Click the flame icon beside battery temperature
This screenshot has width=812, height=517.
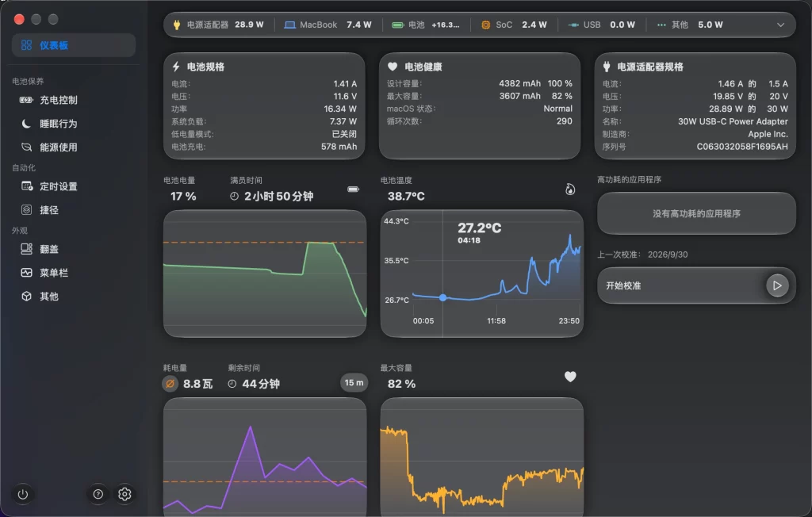click(x=569, y=190)
